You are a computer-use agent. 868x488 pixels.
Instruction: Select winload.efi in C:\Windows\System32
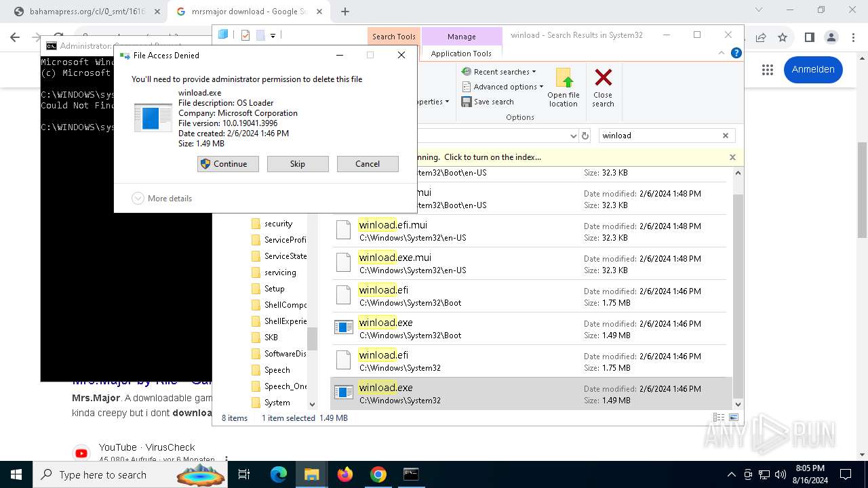coord(529,361)
